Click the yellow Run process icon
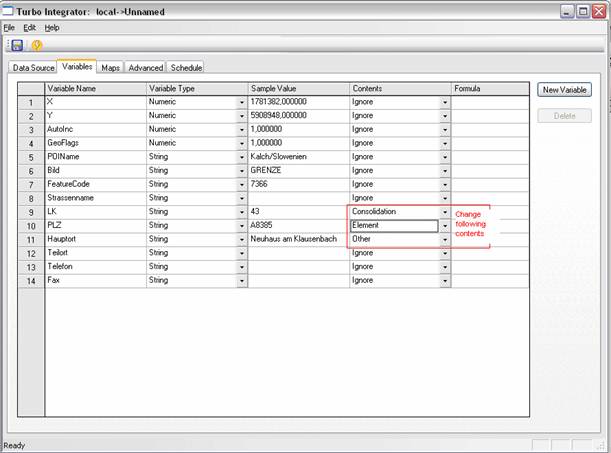 click(36, 46)
